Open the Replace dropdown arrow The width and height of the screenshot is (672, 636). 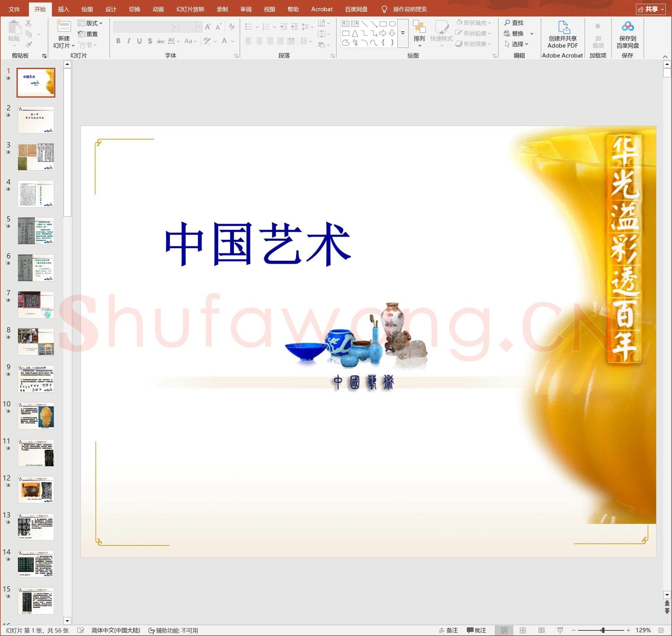(532, 34)
